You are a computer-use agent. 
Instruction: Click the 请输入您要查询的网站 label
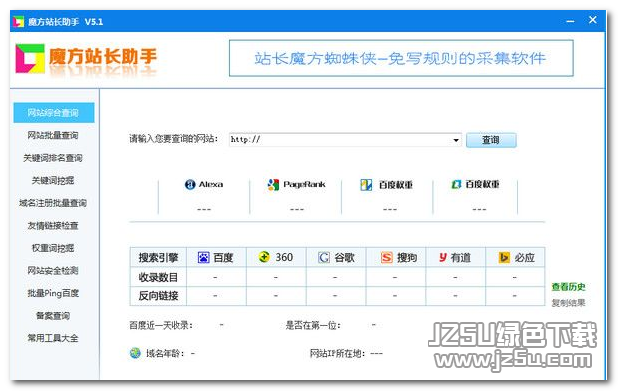174,139
